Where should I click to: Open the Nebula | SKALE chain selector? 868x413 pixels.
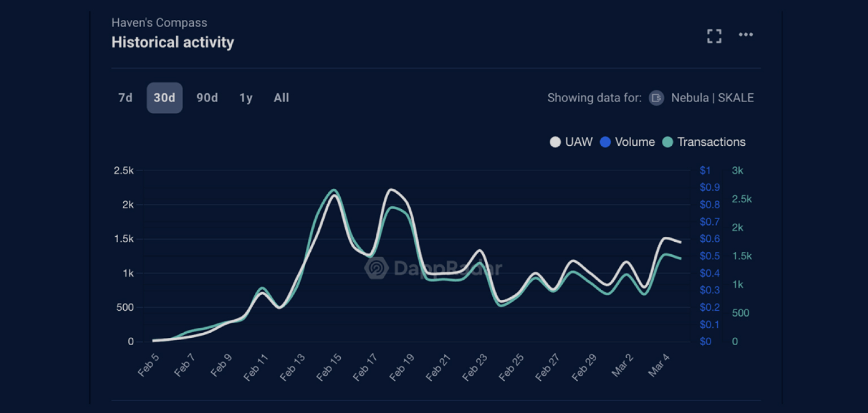701,98
